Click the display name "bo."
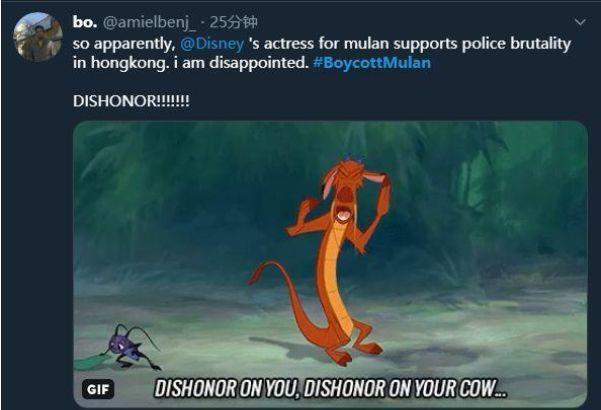This screenshot has width=601, height=410. (85, 22)
